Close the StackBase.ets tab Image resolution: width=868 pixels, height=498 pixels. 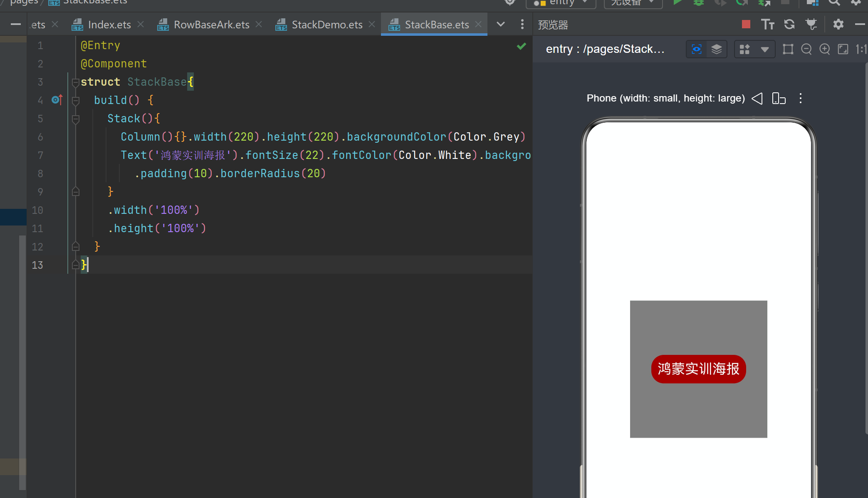tap(478, 25)
